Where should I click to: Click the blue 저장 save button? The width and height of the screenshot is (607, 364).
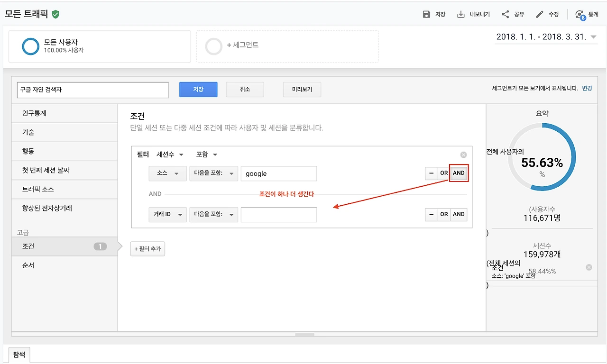coord(198,89)
